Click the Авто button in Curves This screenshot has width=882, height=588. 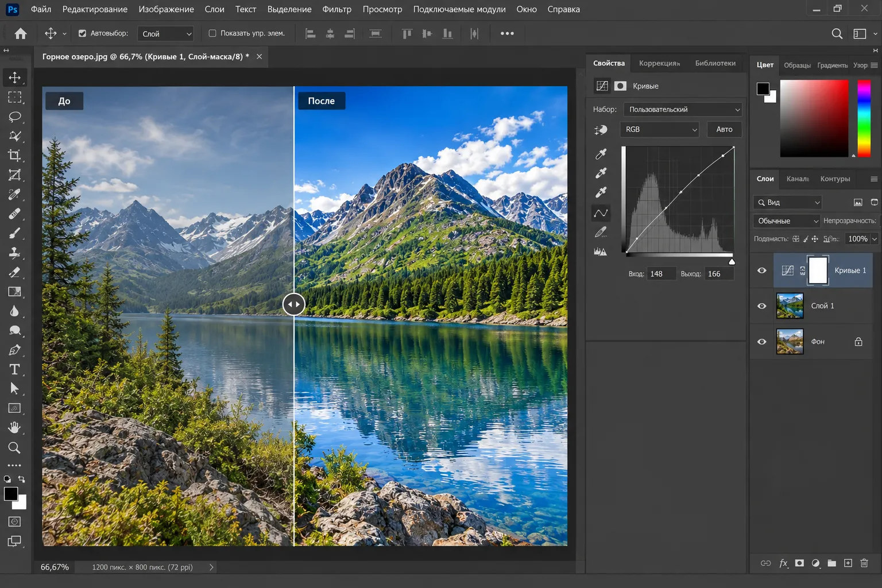[x=724, y=130]
